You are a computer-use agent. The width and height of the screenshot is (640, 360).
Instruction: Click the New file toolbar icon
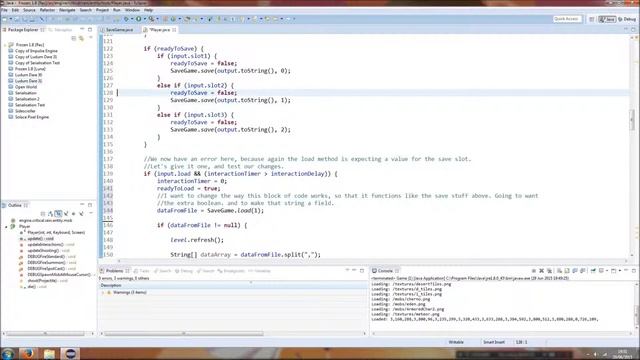pos(4,19)
